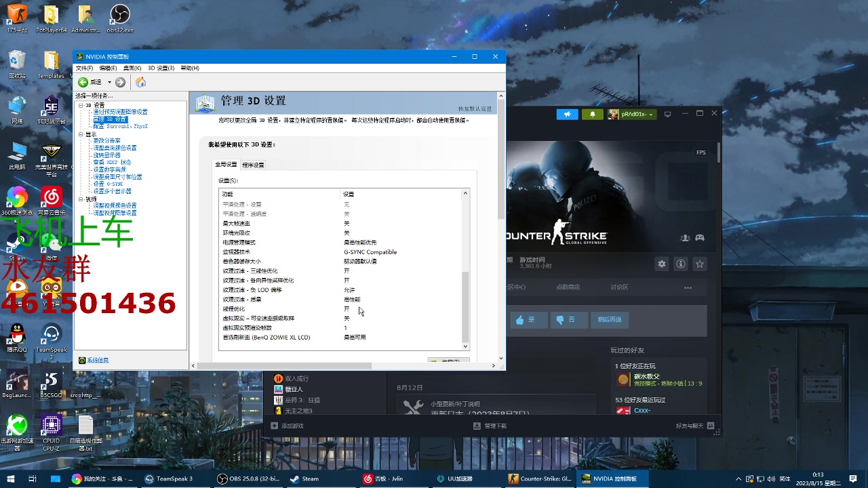Open CS:GO info icon in Steam

(x=681, y=264)
